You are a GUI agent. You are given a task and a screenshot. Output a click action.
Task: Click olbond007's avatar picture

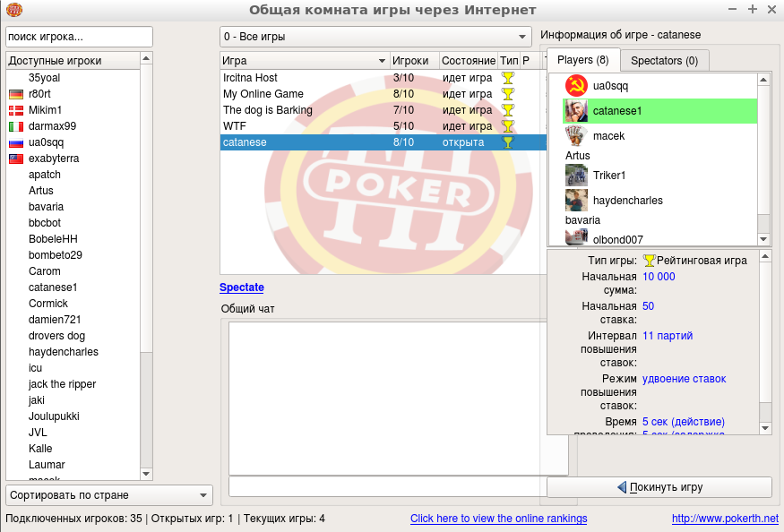(x=576, y=236)
